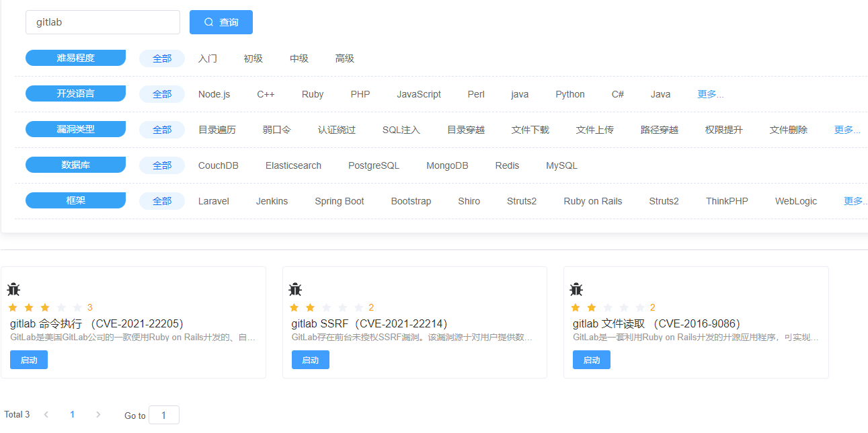Click the title gitlab SSRF（CVE-2021-22214）
Screen dimensions: 868x433
[x=369, y=324]
